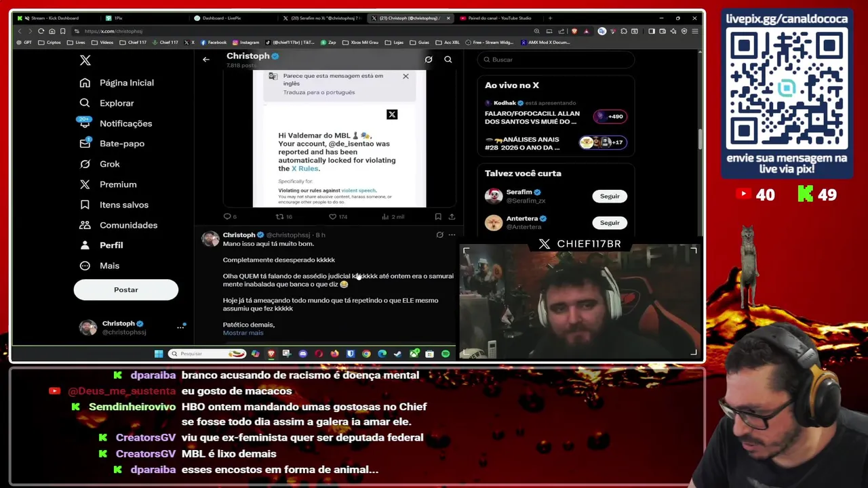
Task: Reload the page in browser toolbar
Action: (x=41, y=31)
